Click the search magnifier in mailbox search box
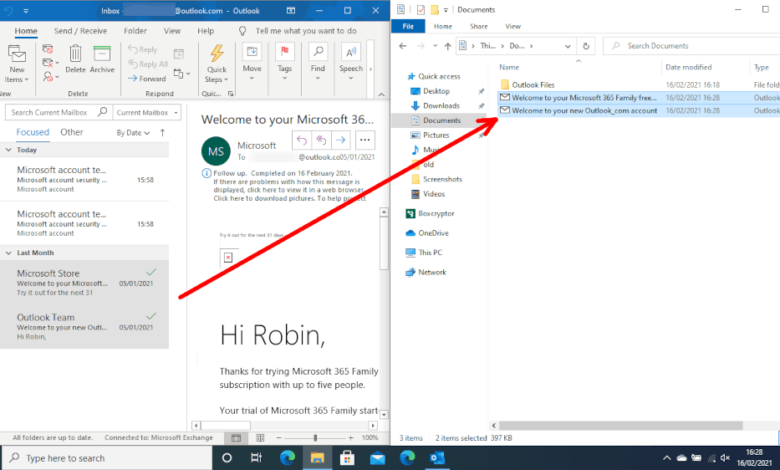This screenshot has height=470, width=780. [x=102, y=112]
